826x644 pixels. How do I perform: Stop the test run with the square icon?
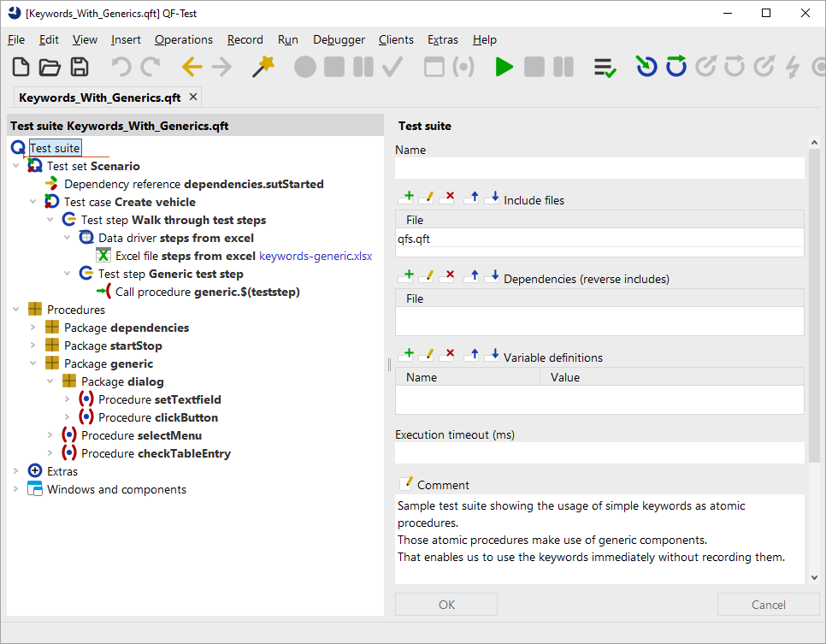coord(534,67)
